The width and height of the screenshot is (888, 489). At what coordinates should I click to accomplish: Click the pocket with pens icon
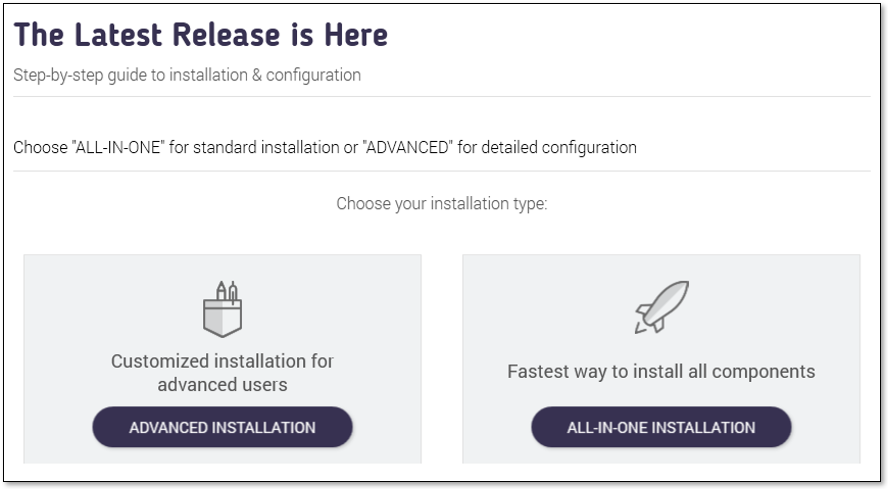[223, 309]
